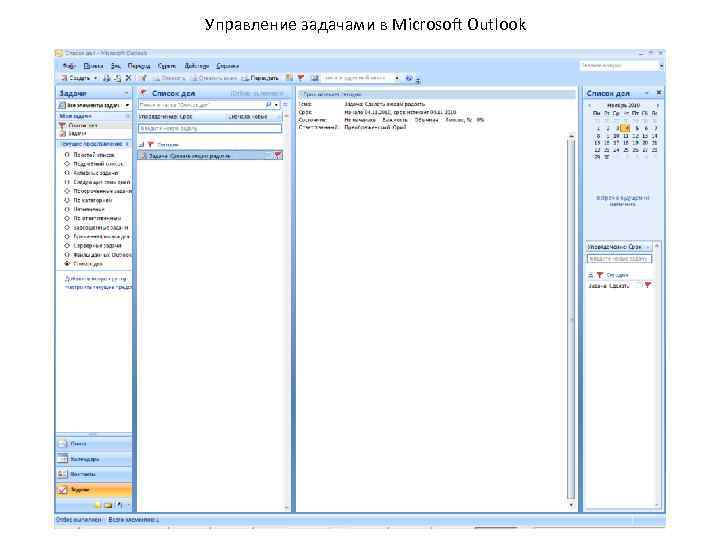Select the Просроченные задачи view radio

[x=67, y=191]
